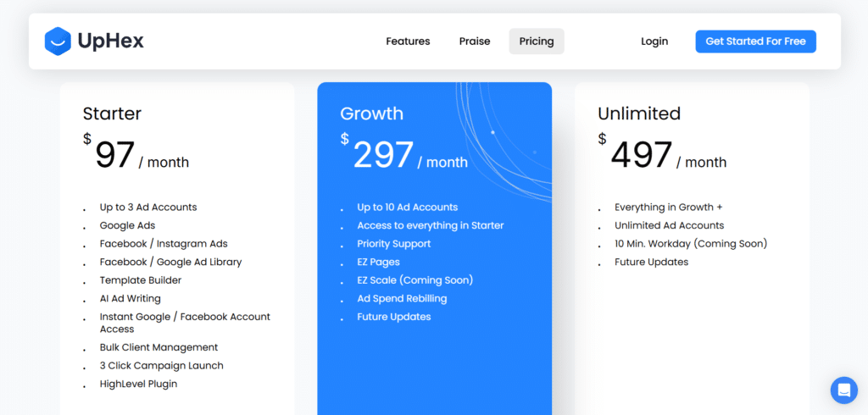Click 'Future Updates' in Unlimited plan
The image size is (868, 415).
point(652,263)
